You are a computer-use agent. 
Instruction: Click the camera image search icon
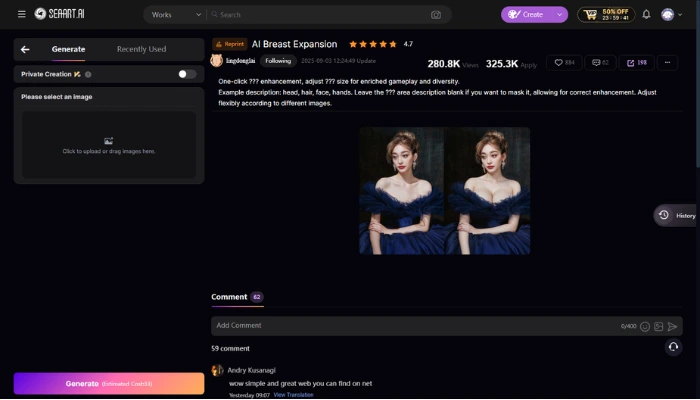(436, 15)
